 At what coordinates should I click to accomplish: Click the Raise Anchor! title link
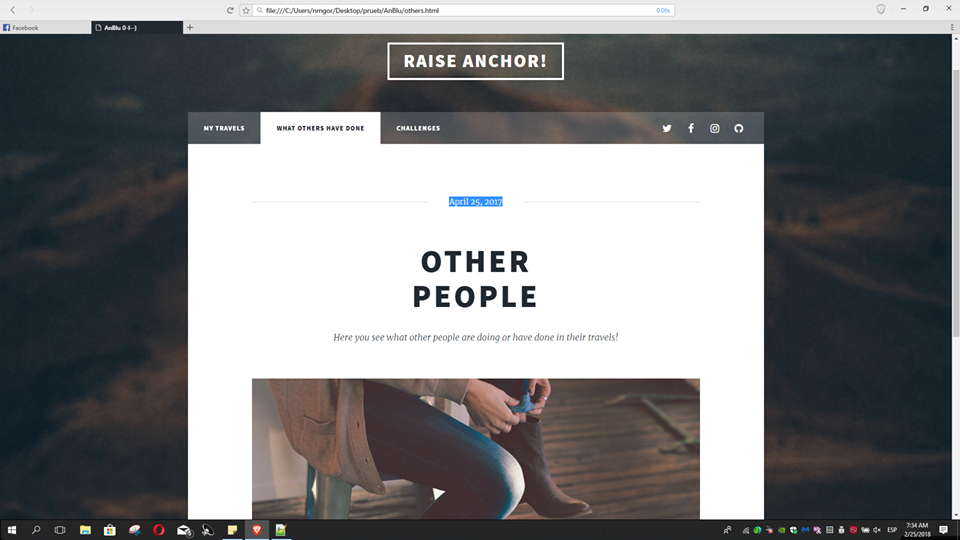475,61
